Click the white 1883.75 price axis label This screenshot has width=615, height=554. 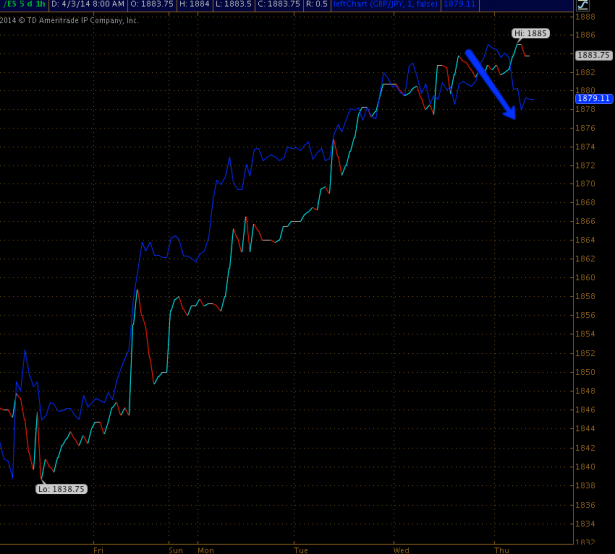click(x=593, y=55)
